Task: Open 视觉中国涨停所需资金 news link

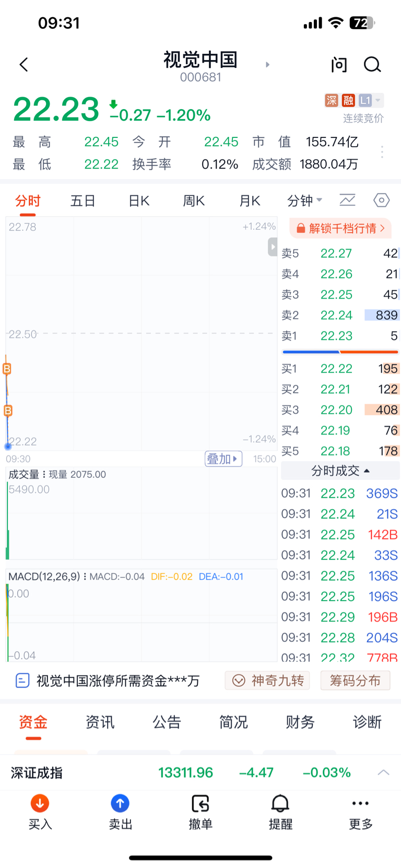Action: tap(118, 681)
